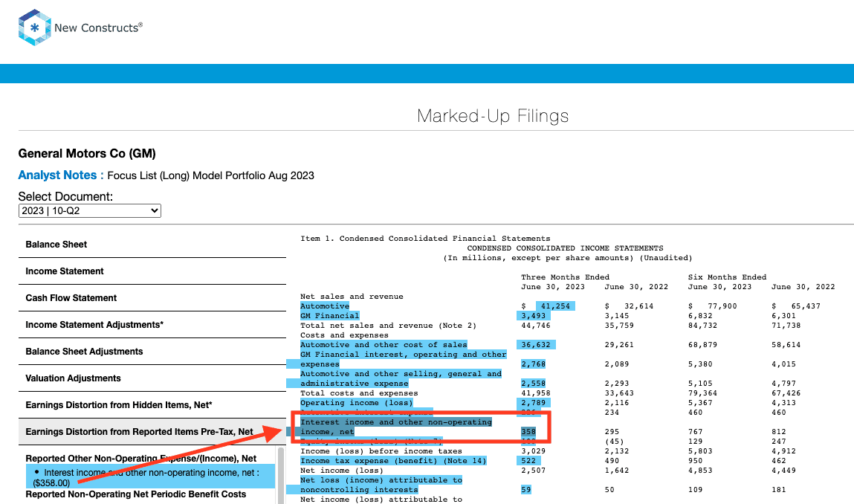854x504 pixels.
Task: Click net income value 2,507
Action: click(x=533, y=471)
